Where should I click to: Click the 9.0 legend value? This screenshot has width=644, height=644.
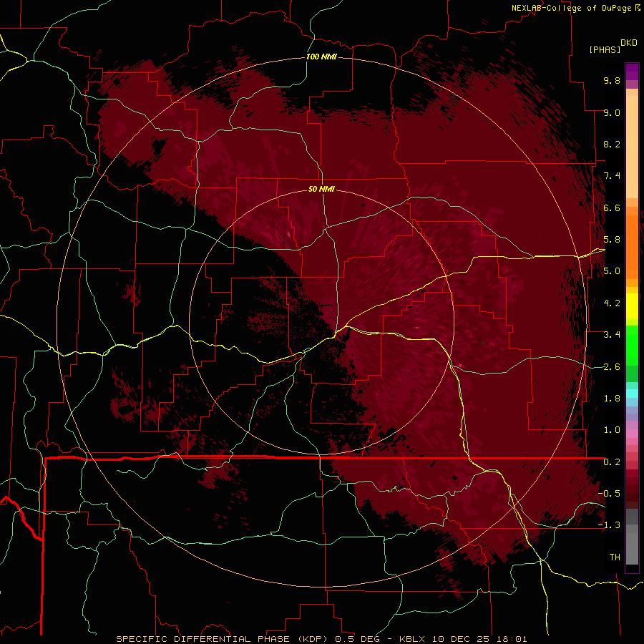pos(612,112)
